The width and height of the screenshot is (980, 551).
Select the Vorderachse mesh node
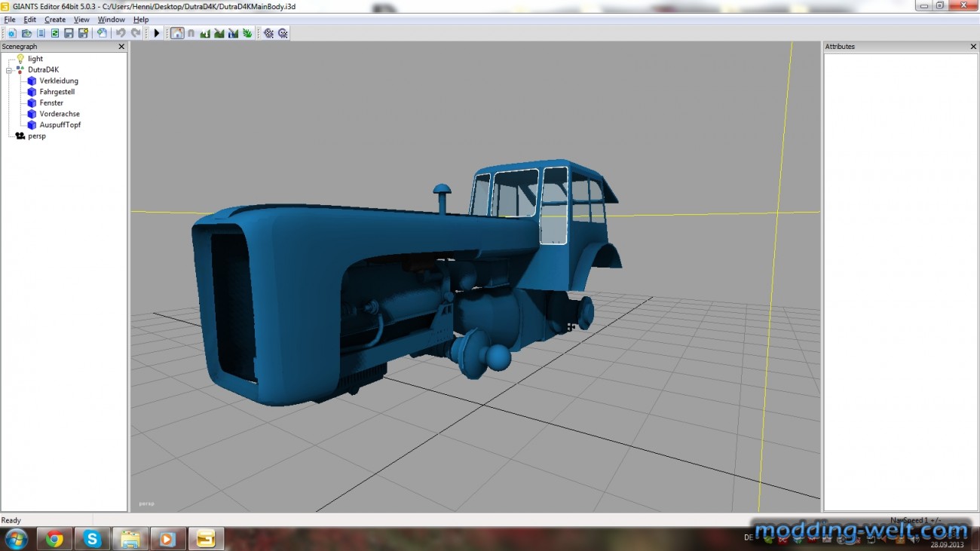point(60,114)
